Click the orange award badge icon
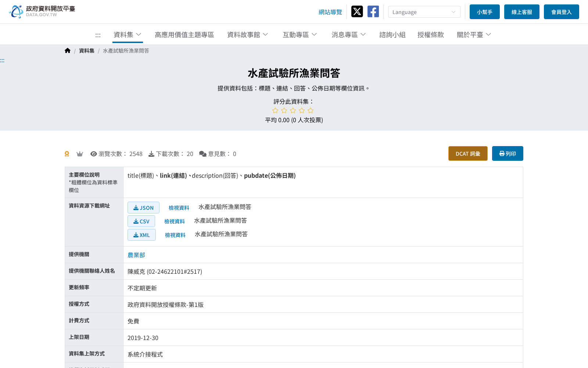Image resolution: width=588 pixels, height=368 pixels. [67, 154]
